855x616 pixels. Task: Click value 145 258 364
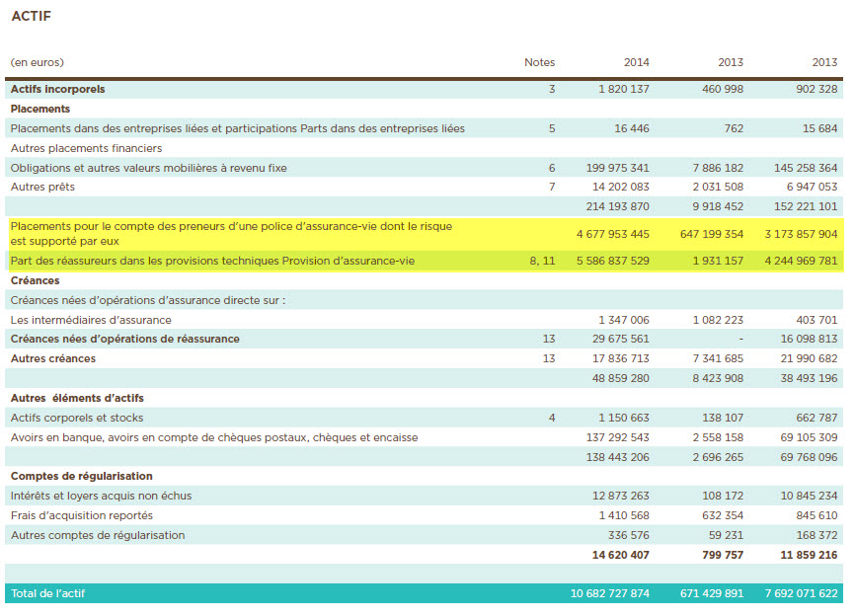click(x=806, y=168)
